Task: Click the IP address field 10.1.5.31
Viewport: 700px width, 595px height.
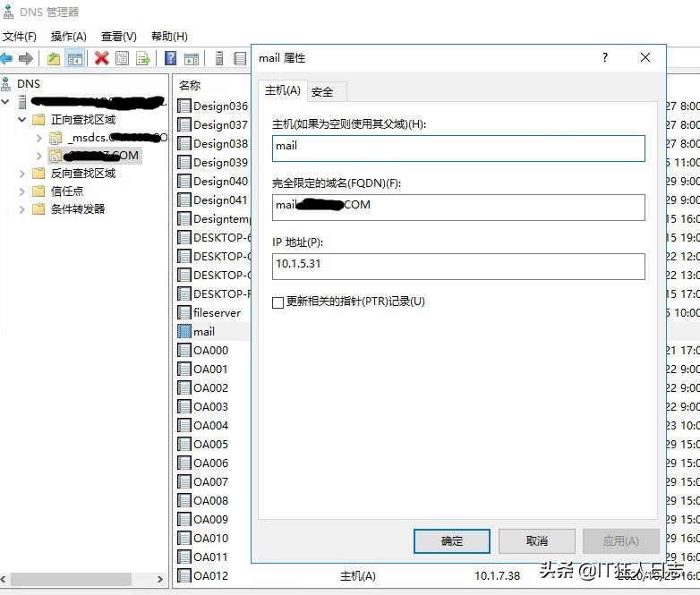Action: coord(458,267)
